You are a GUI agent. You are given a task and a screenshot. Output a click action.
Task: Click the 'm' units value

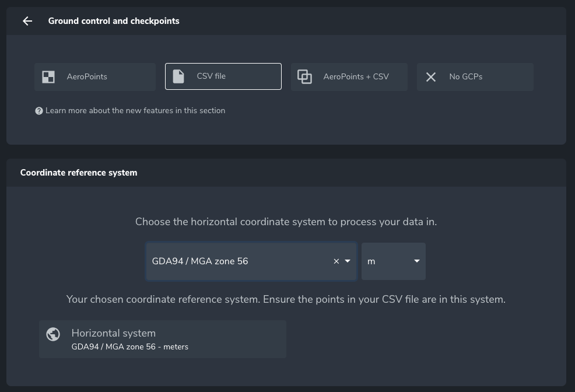371,262
